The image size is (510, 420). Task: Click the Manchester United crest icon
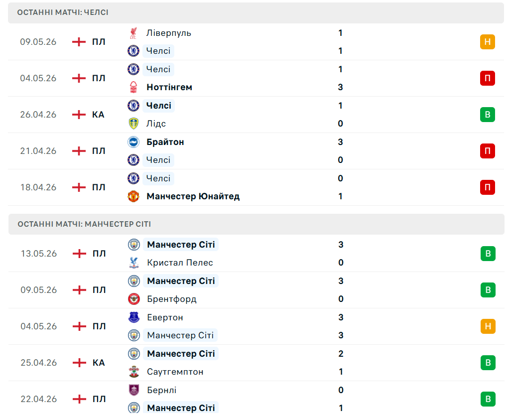click(133, 196)
